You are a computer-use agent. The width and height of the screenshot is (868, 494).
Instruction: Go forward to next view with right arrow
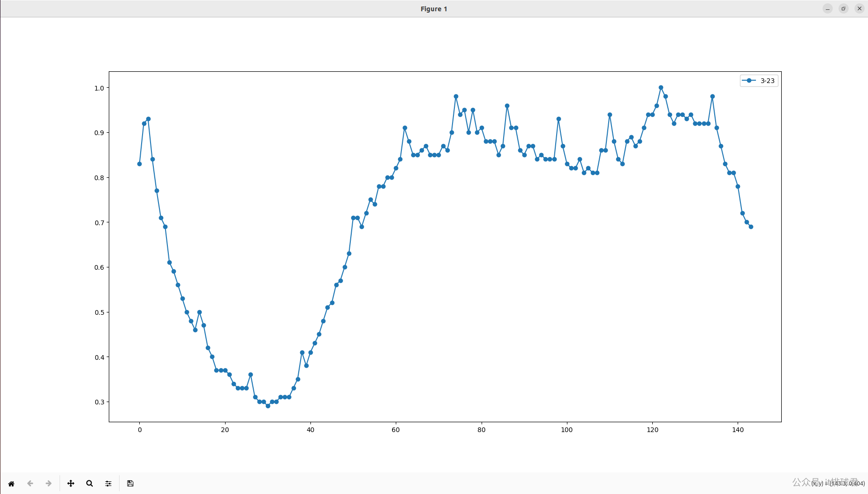coord(48,484)
